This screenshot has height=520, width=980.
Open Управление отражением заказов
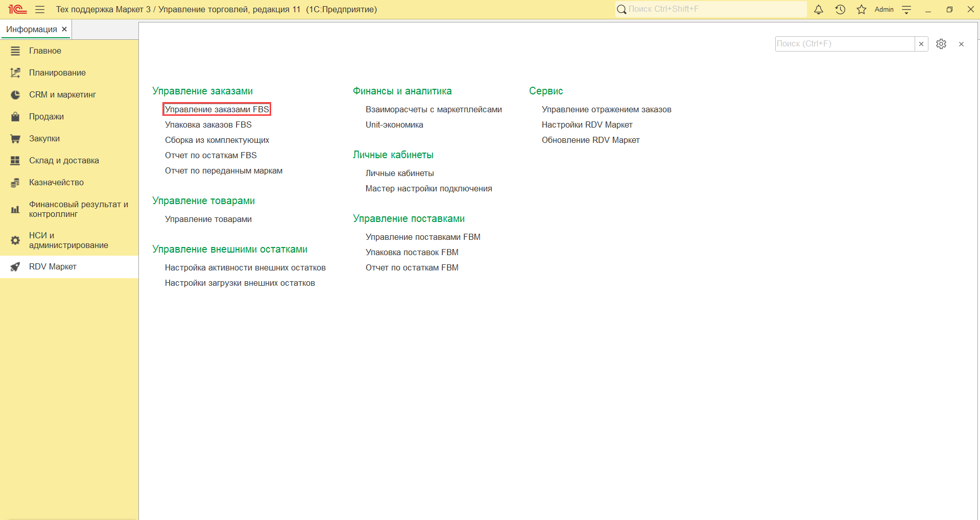(x=607, y=110)
